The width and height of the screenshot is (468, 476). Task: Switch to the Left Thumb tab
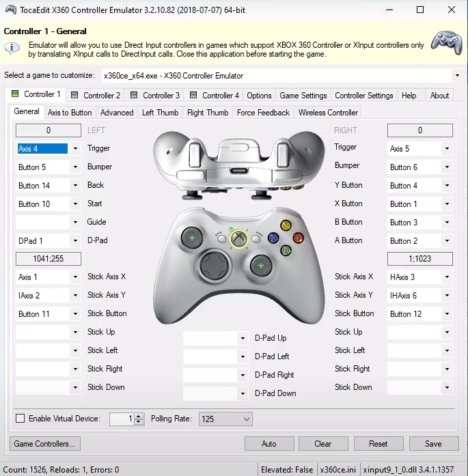tap(160, 112)
